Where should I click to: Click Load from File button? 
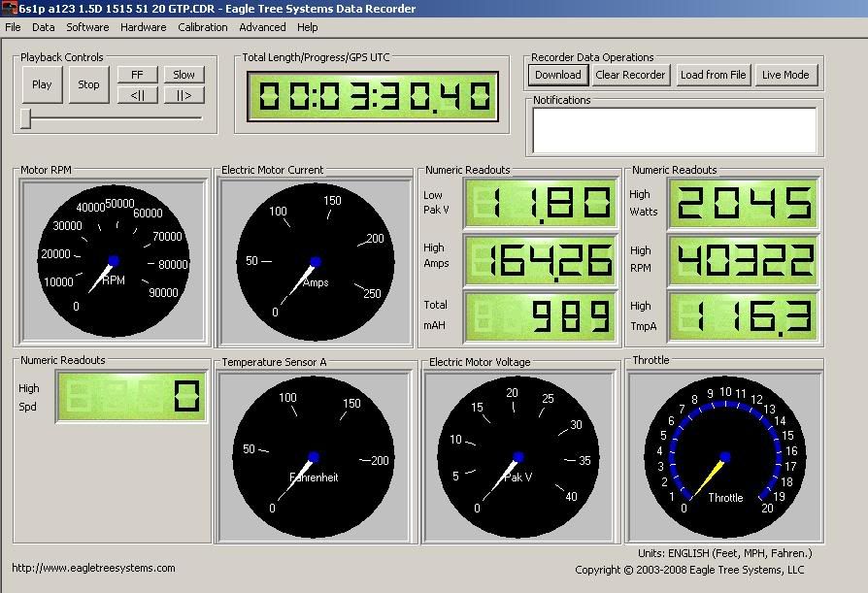point(713,75)
